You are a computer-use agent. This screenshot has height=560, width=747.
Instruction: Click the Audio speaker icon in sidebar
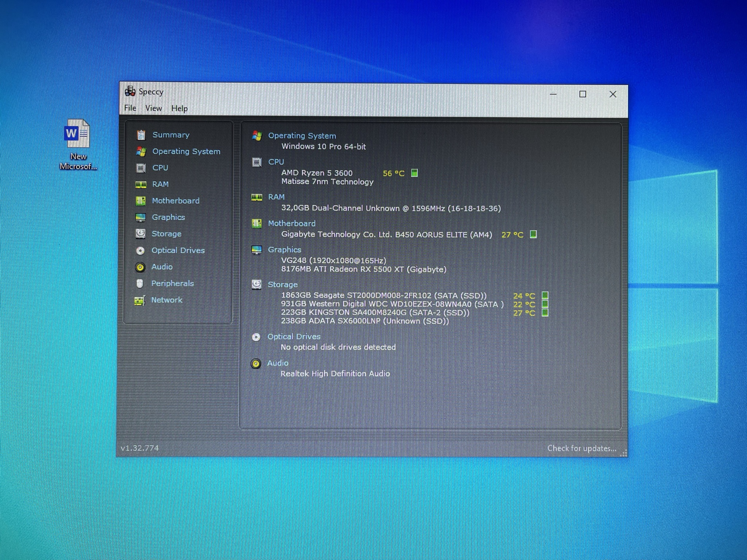tap(140, 267)
